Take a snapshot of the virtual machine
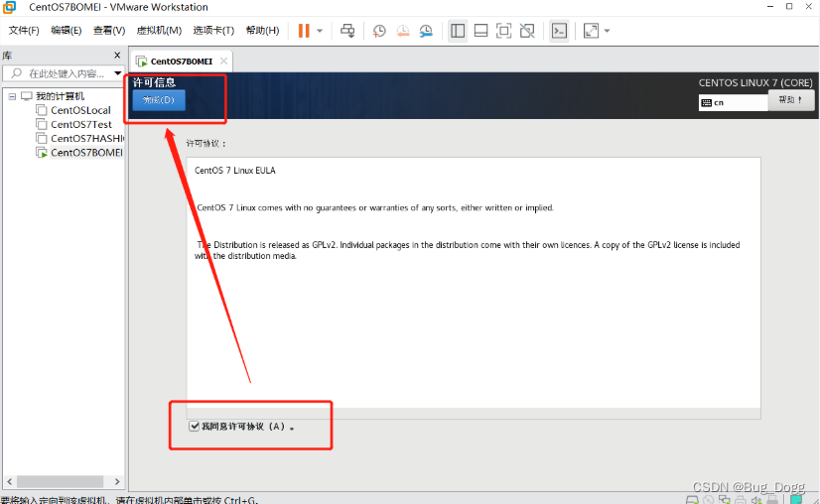This screenshot has width=820, height=504. tap(379, 31)
